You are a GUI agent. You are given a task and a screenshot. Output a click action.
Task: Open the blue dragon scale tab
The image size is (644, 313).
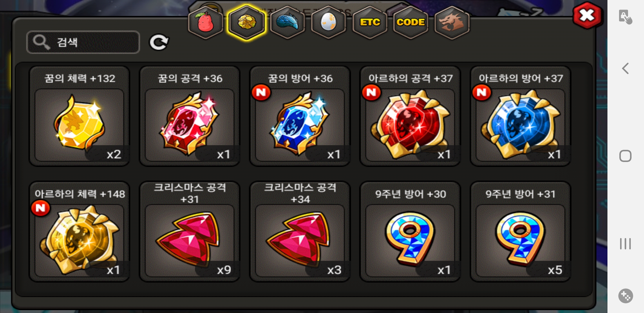[x=287, y=22]
